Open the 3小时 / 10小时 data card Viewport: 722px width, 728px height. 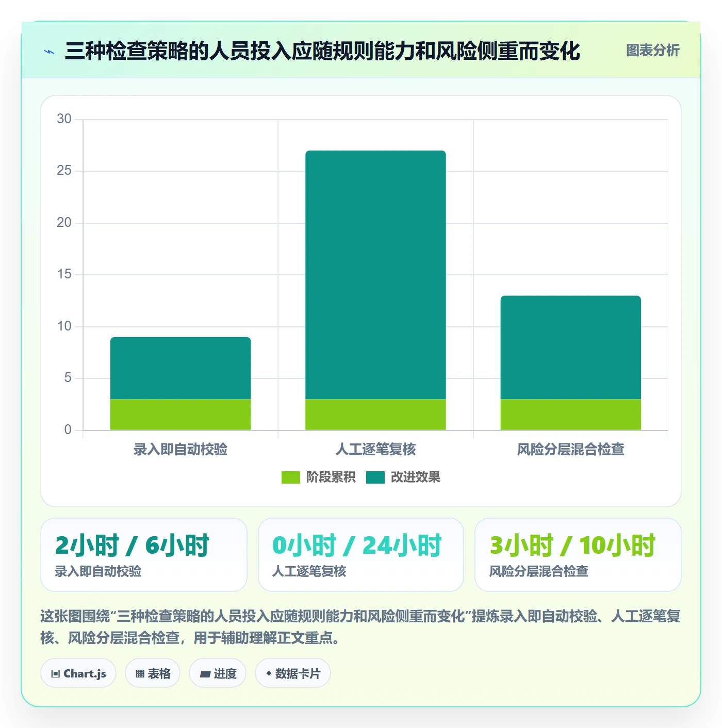578,555
